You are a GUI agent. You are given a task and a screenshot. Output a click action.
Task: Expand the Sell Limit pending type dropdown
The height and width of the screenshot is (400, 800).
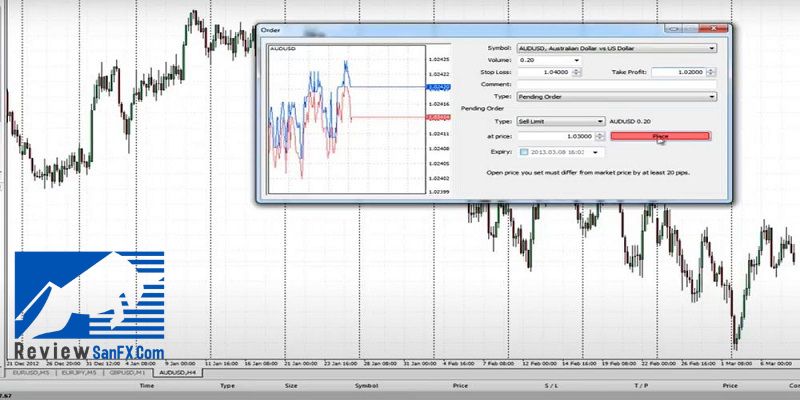(x=600, y=121)
